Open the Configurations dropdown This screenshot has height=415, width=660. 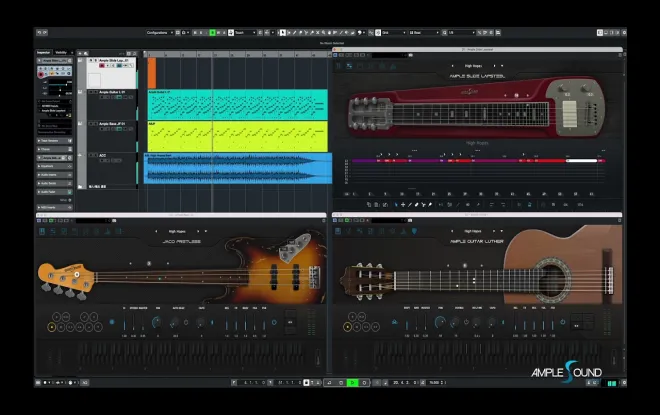[x=160, y=32]
